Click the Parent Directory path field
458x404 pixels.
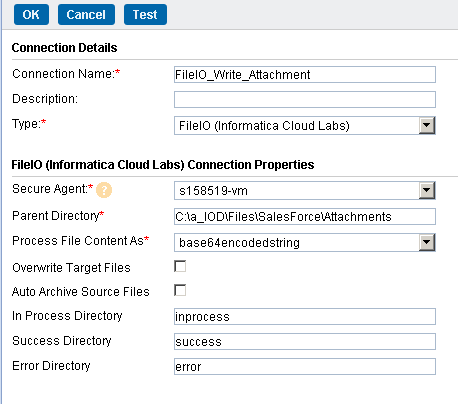305,217
